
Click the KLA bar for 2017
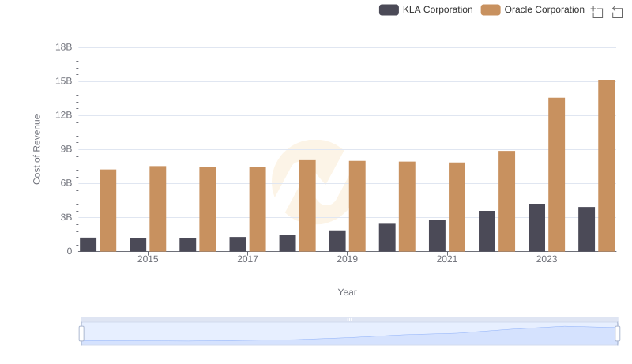238,244
